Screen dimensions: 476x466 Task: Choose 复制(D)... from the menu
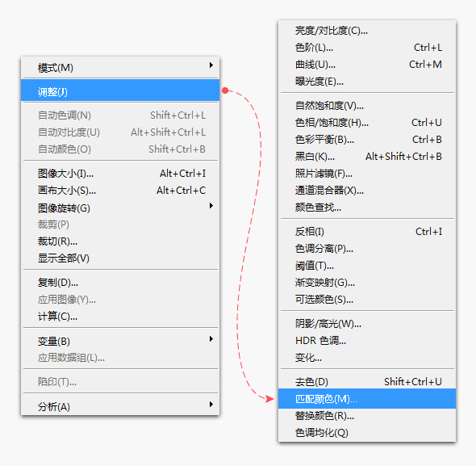pyautogui.click(x=120, y=283)
